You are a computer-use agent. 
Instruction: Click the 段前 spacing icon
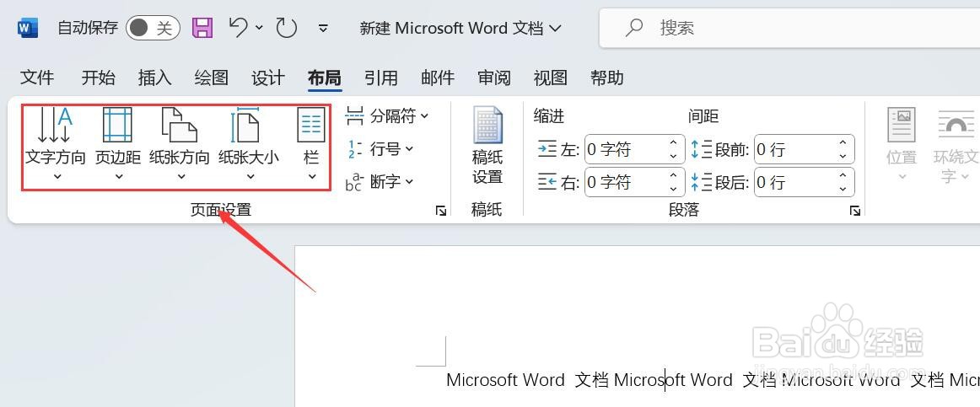[701, 149]
